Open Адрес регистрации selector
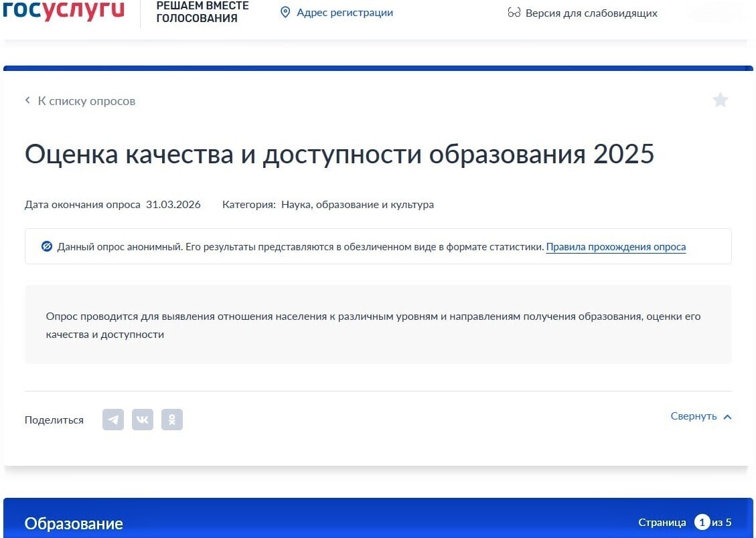The height and width of the screenshot is (538, 756). pyautogui.click(x=344, y=13)
